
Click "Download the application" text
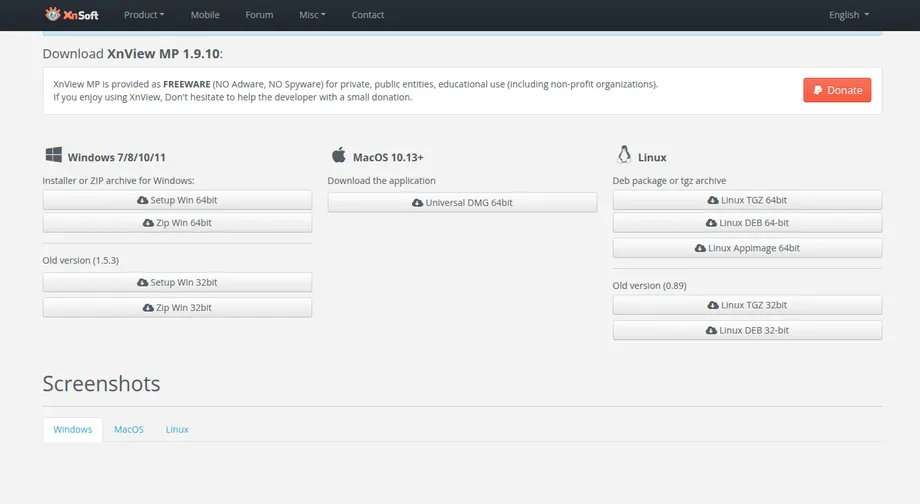(x=381, y=181)
